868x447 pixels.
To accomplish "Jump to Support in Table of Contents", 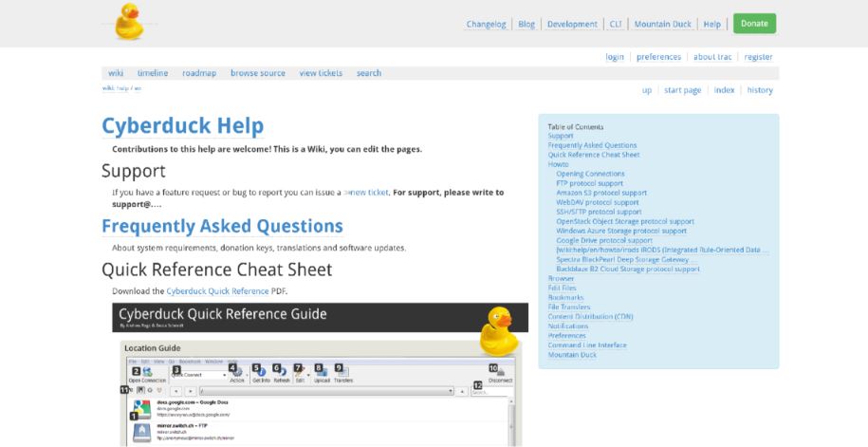I will pos(561,136).
